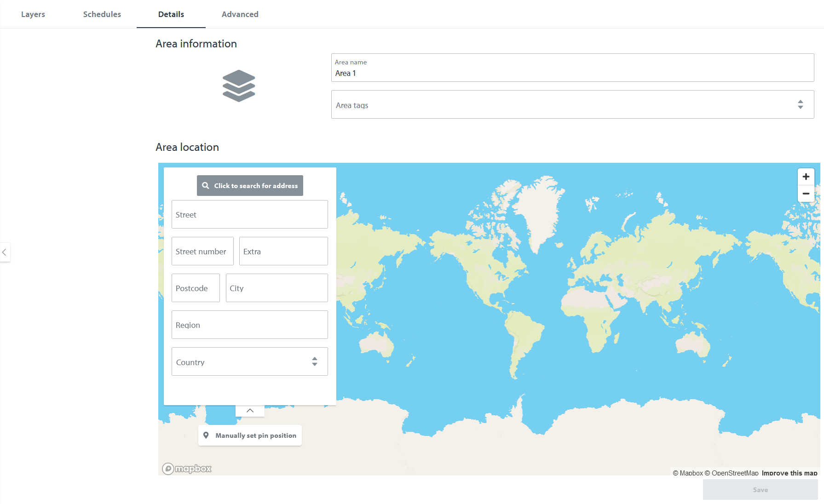The height and width of the screenshot is (504, 824).
Task: Collapse the left sidebar arrow
Action: tap(5, 252)
